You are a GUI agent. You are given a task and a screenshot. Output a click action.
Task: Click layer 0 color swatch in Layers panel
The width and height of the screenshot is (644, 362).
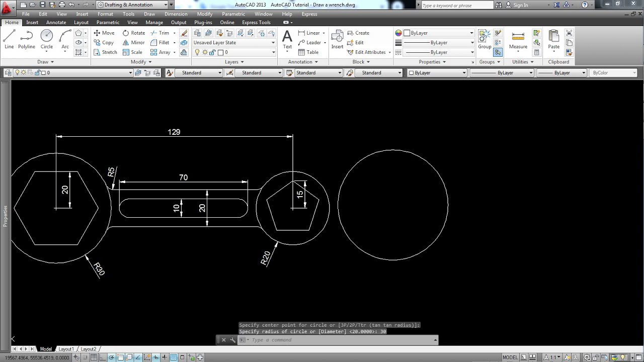[220, 52]
